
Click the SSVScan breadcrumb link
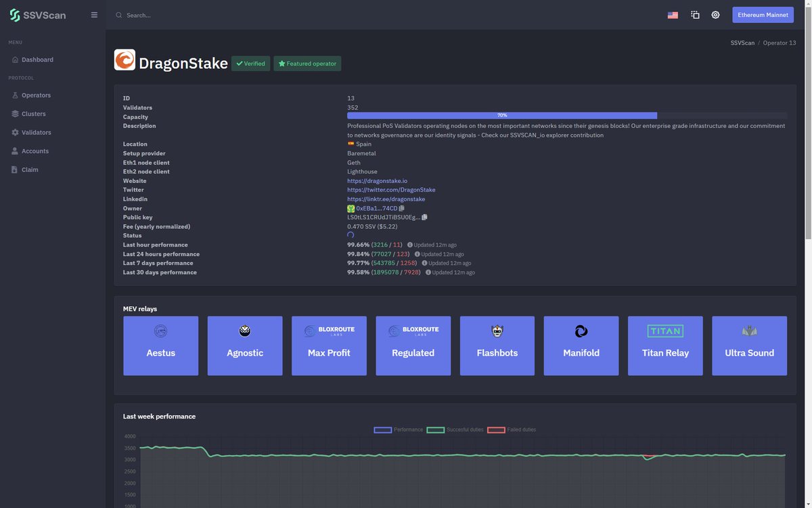point(742,43)
